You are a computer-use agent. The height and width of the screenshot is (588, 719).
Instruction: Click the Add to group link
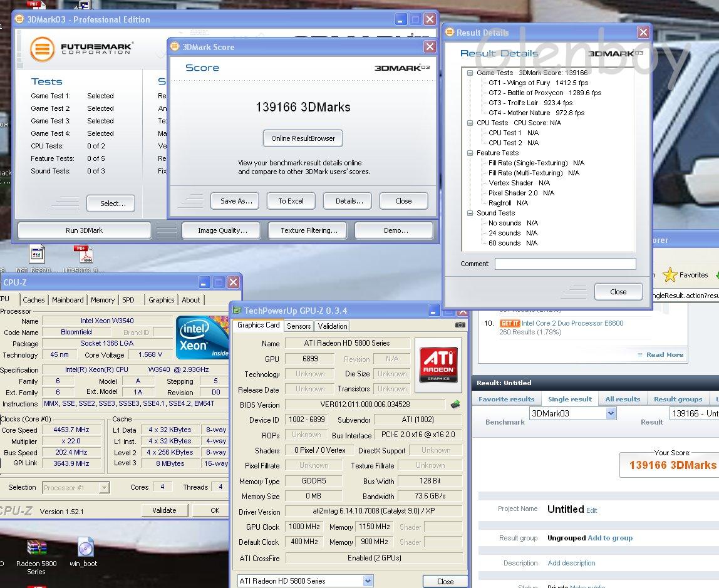tap(610, 538)
